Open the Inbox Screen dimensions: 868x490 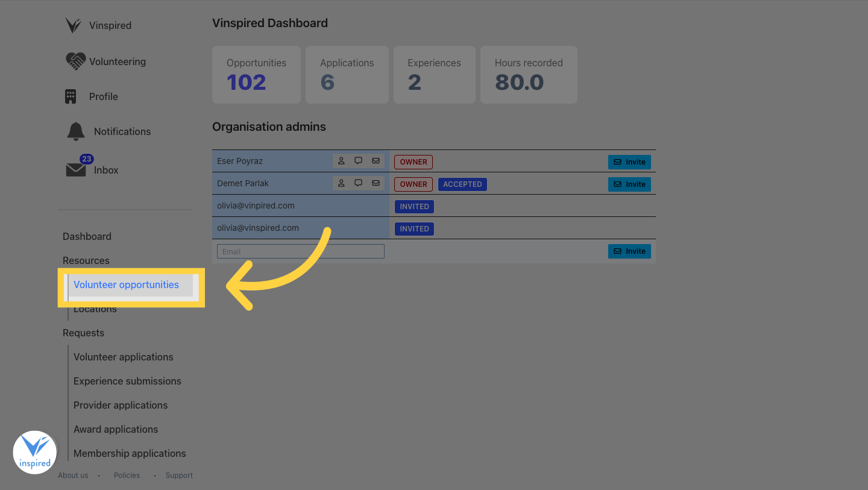[106, 170]
